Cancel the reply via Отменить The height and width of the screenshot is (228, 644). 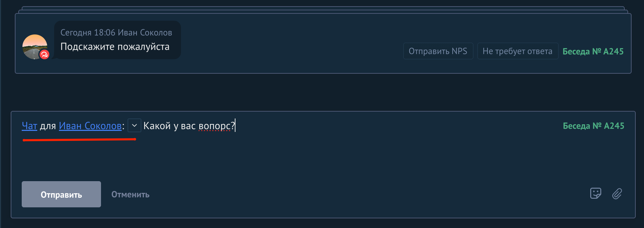pos(130,195)
